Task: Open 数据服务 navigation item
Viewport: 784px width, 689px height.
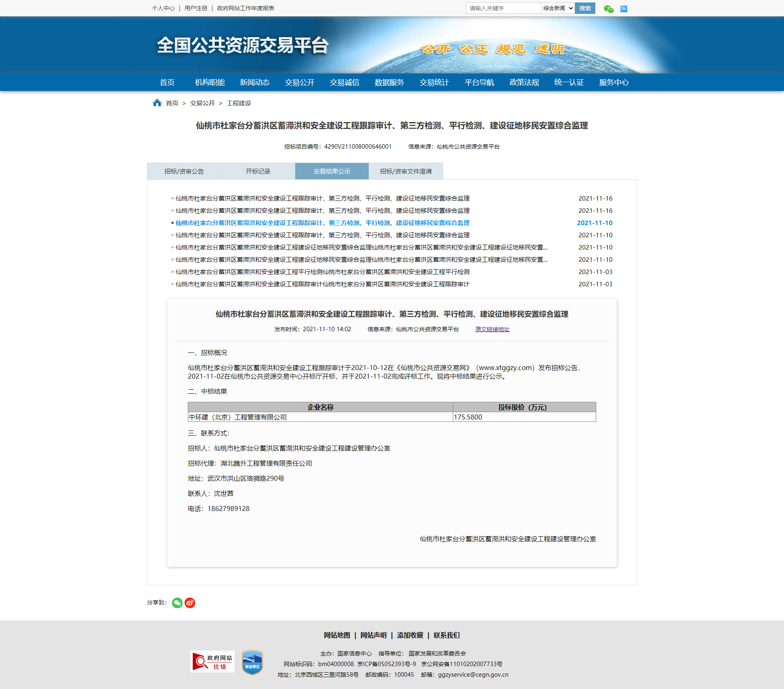Action: tap(390, 82)
